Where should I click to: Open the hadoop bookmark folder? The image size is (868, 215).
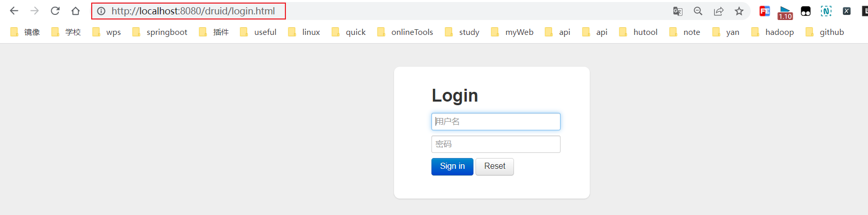tap(772, 32)
